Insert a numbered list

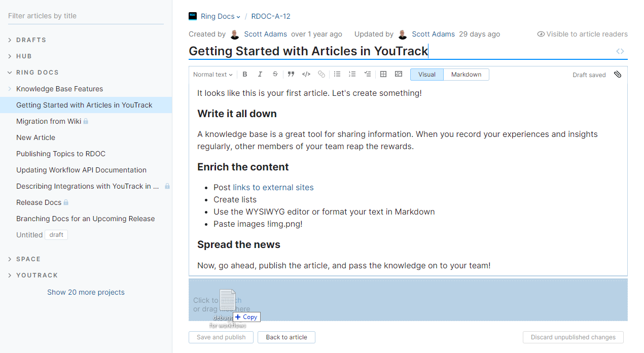click(352, 75)
